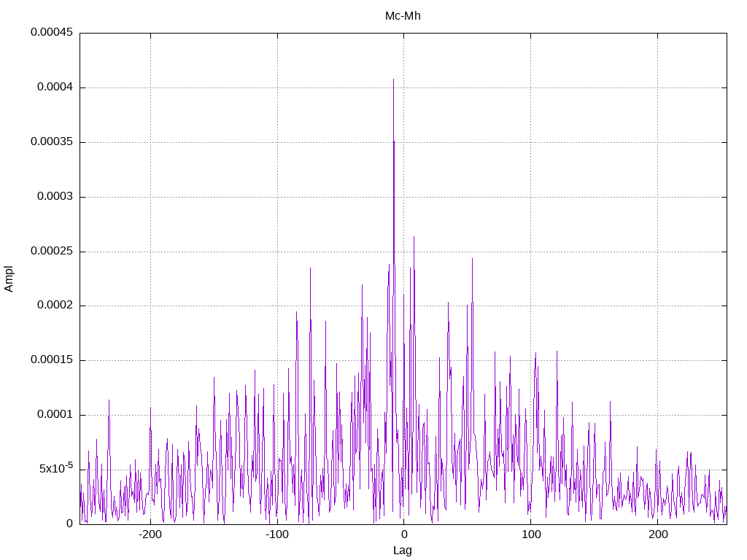This screenshot has width=747, height=560.
Task: Click the plot title "Mc-Mh"
Action: tap(403, 16)
